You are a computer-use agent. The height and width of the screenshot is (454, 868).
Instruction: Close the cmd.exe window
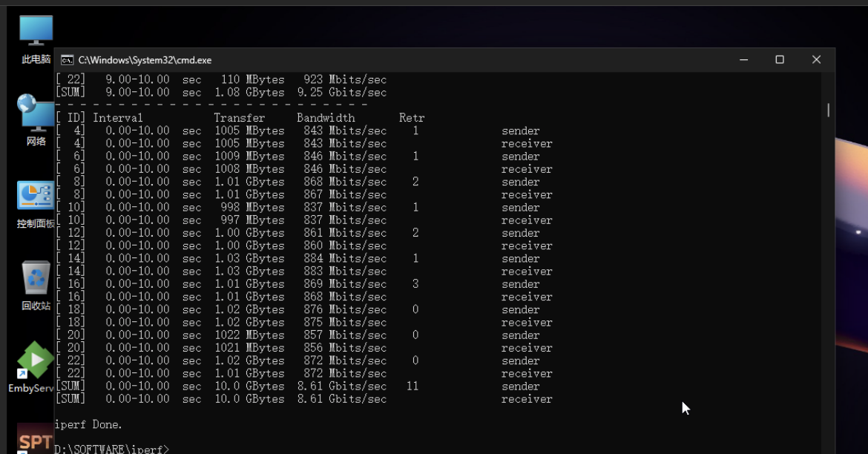(816, 60)
